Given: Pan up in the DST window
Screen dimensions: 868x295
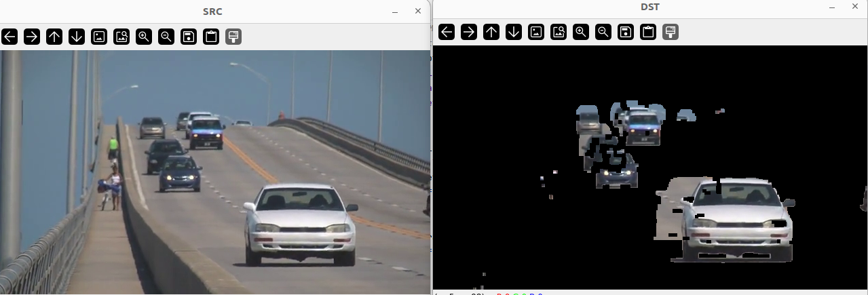Looking at the screenshot, I should tap(491, 32).
